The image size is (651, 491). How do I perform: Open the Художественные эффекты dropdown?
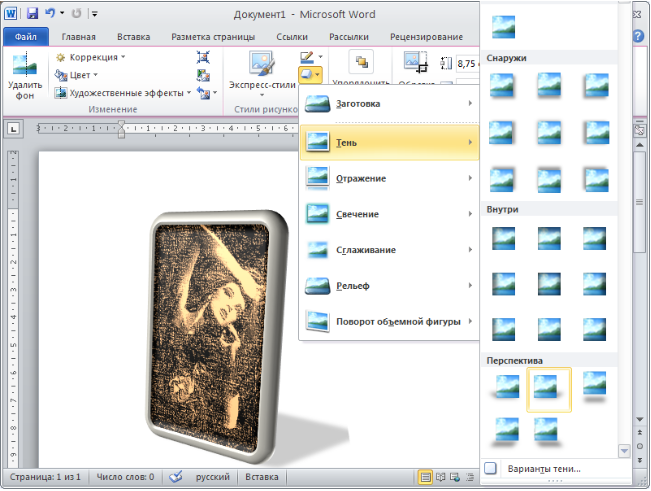121,93
